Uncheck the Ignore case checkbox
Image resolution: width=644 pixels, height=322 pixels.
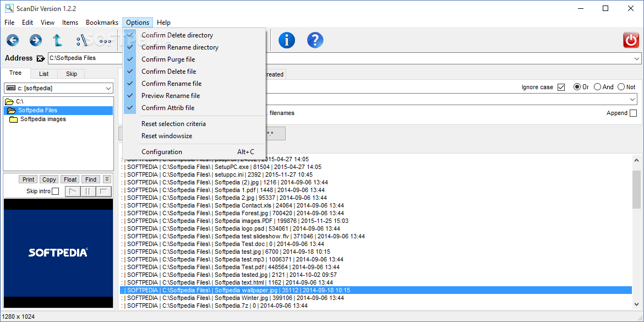561,87
